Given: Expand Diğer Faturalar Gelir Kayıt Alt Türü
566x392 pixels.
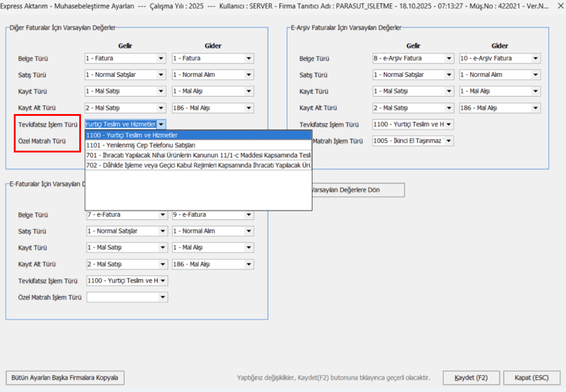Looking at the screenshot, I should point(125,108).
